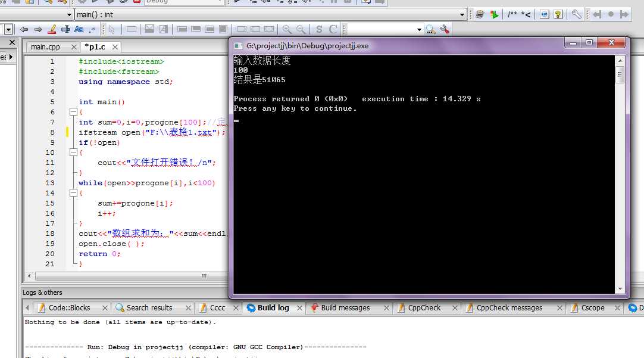Open the incremental search text dropdown arrow

point(8,29)
